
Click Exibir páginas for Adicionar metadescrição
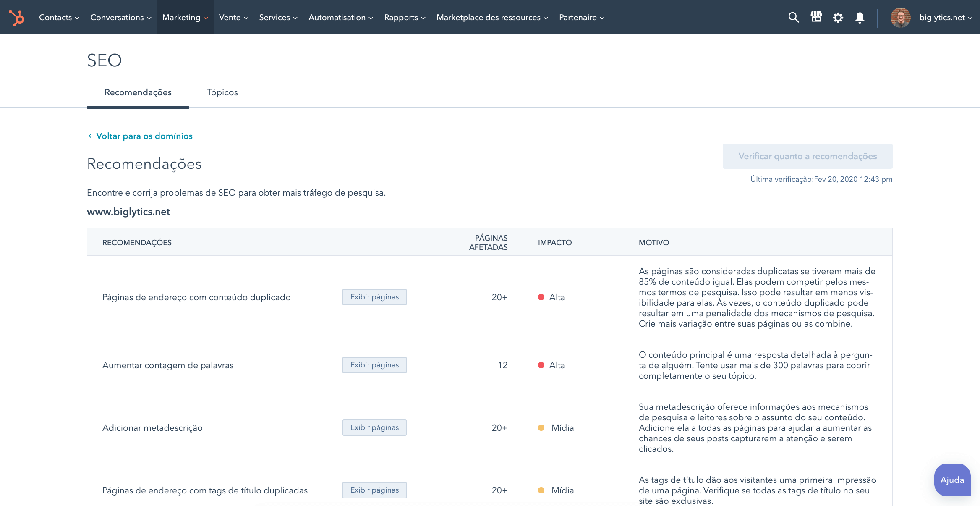pyautogui.click(x=374, y=427)
